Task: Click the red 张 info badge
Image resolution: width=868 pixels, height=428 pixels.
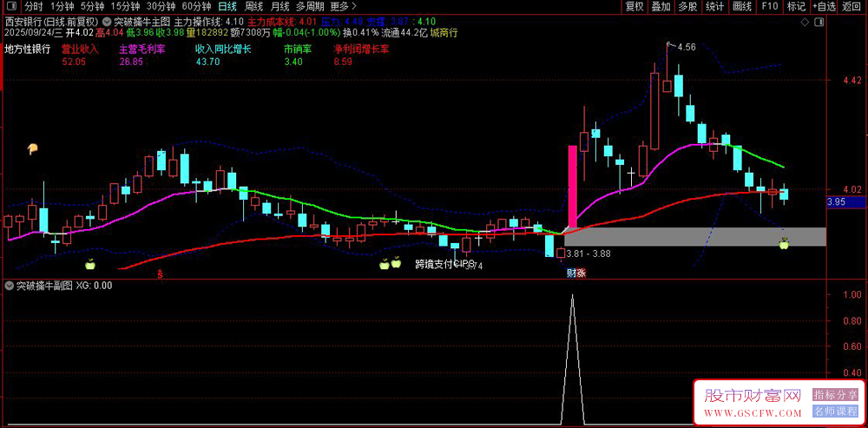Action: [581, 273]
